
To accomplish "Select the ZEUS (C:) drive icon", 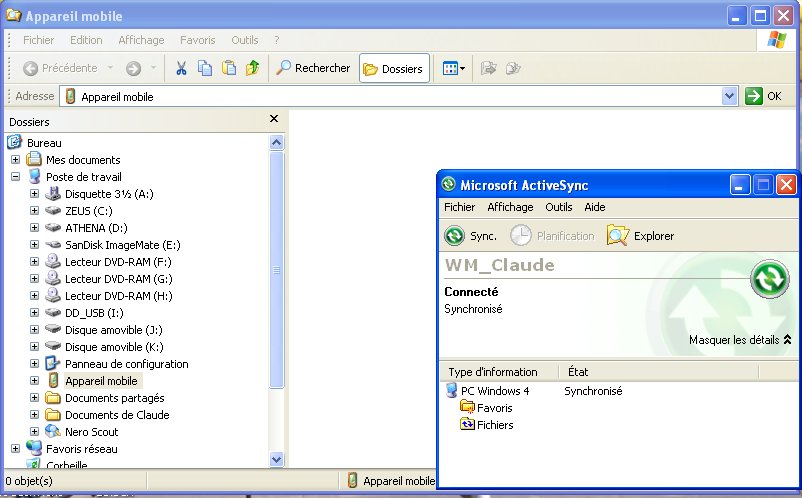I will (x=53, y=210).
